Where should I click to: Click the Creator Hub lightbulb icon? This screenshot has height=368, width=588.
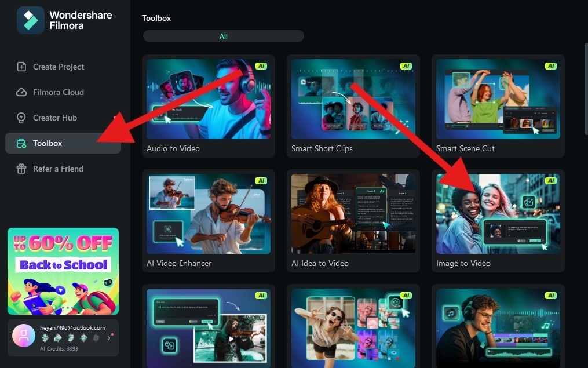[x=21, y=118]
